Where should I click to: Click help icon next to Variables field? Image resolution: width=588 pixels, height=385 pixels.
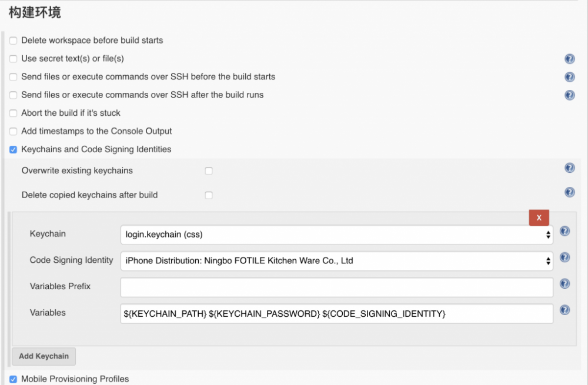tap(564, 310)
